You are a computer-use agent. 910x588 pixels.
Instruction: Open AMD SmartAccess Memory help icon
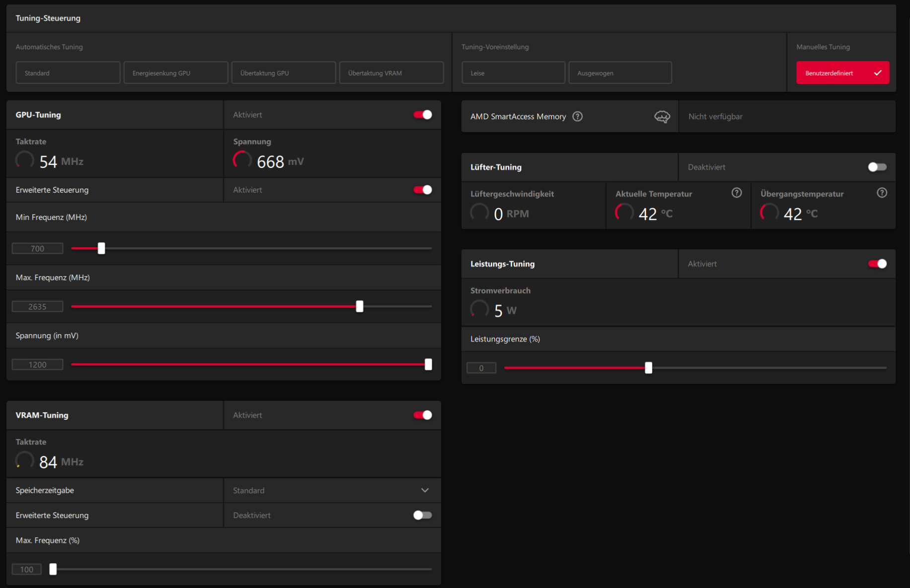coord(577,116)
